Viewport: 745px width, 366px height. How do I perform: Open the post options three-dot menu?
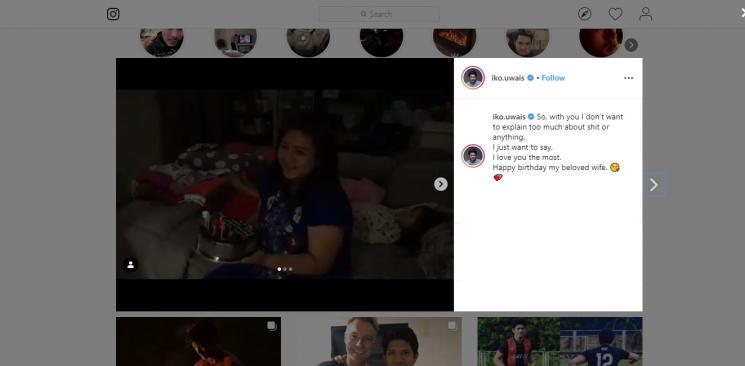tap(628, 78)
